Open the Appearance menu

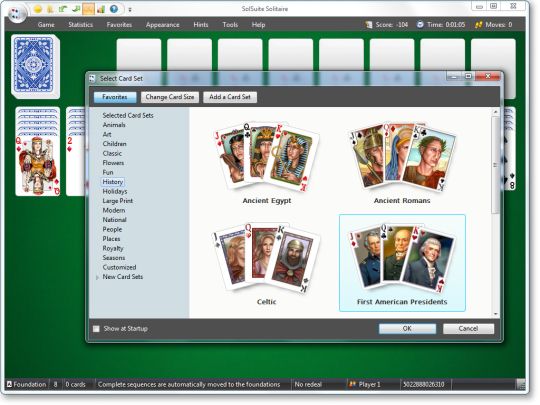point(163,25)
